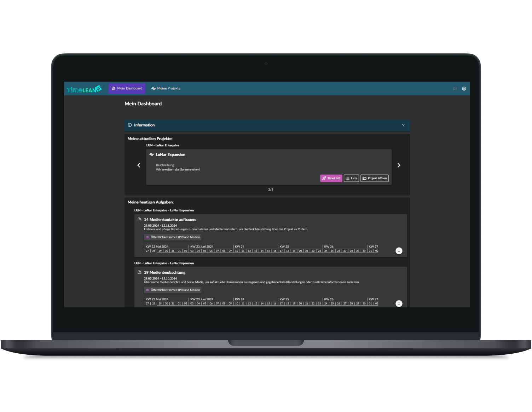The image size is (532, 412).
Task: Open the chat messages icon in header
Action: click(x=455, y=89)
